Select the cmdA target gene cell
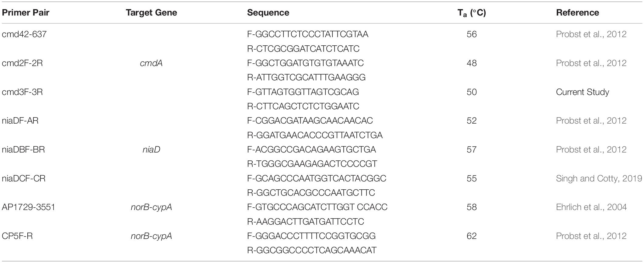This screenshot has width=644, height=263. point(151,63)
